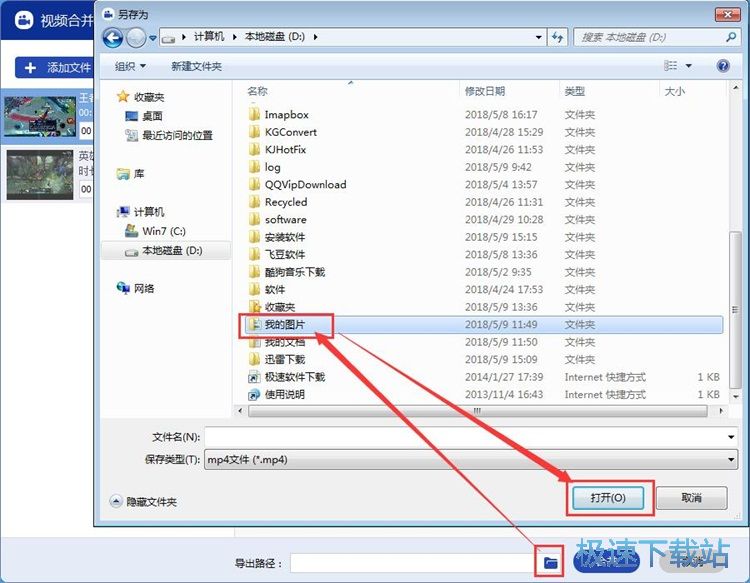Sort by 名称 column header
Image resolution: width=750 pixels, height=583 pixels.
coord(257,91)
